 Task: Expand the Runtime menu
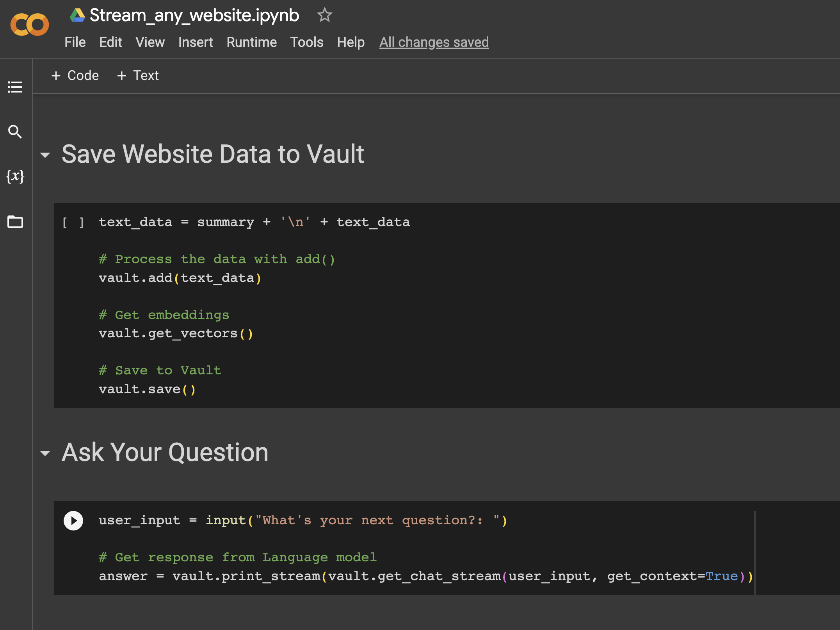click(x=251, y=42)
